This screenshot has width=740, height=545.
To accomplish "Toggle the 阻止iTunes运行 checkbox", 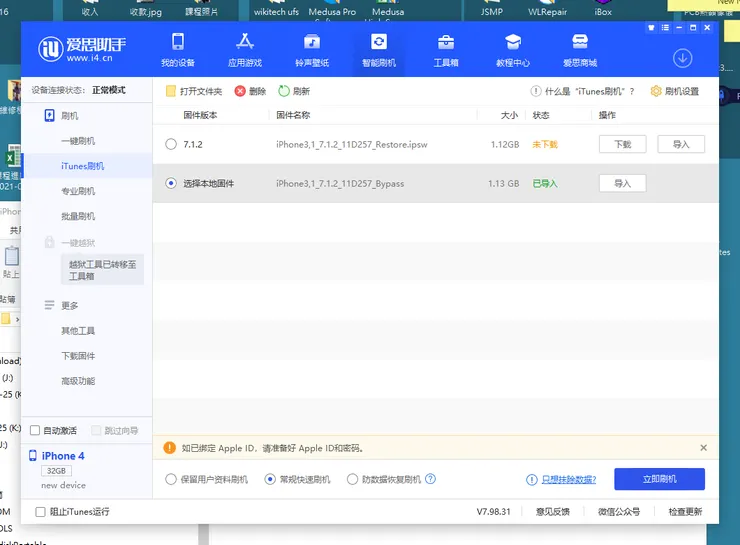I will 41,511.
